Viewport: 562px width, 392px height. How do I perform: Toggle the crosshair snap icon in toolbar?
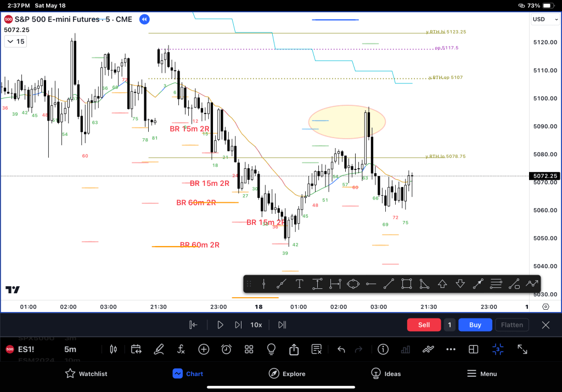pos(498,349)
